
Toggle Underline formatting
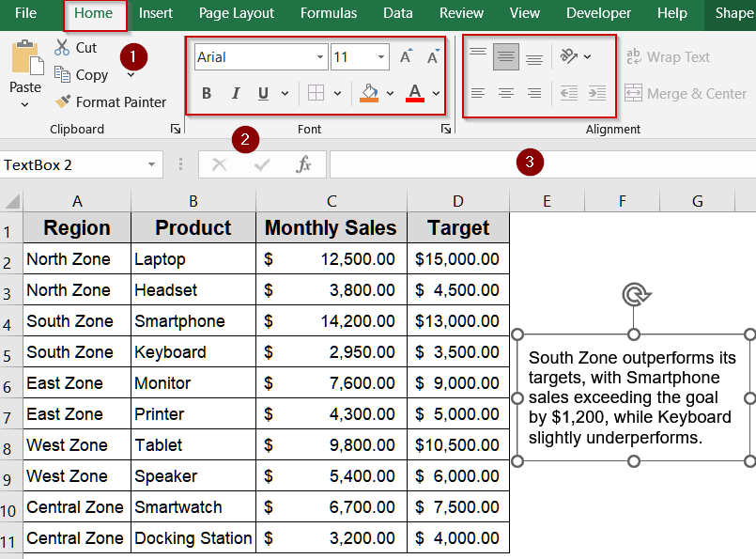pyautogui.click(x=261, y=93)
